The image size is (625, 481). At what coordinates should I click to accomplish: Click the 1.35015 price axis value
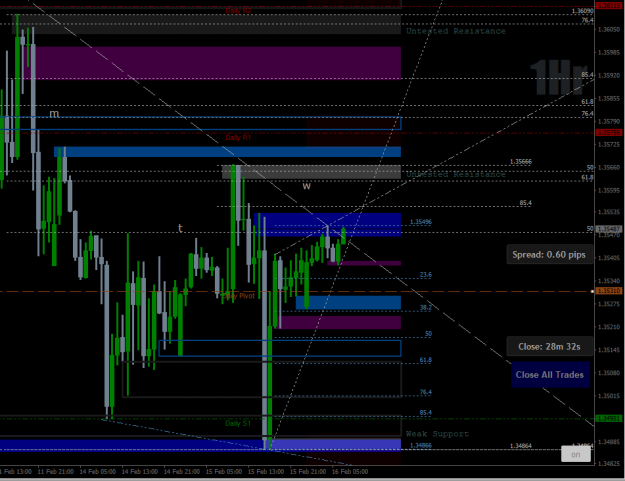609,396
